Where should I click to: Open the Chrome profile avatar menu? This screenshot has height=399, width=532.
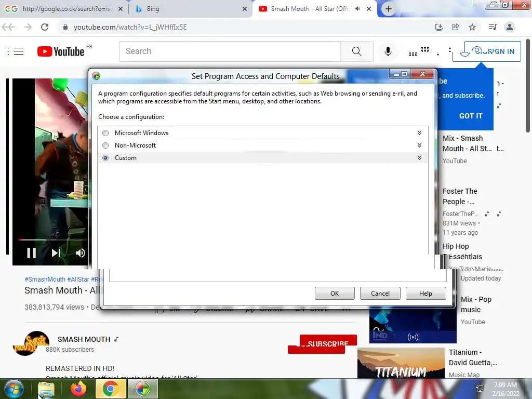(510, 27)
